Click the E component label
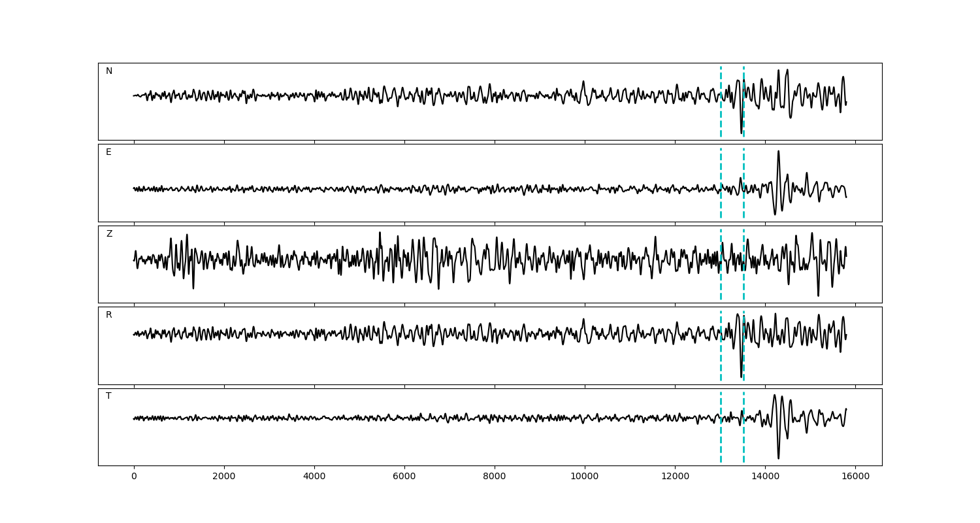Screen dimensions: 980x523 [108, 152]
